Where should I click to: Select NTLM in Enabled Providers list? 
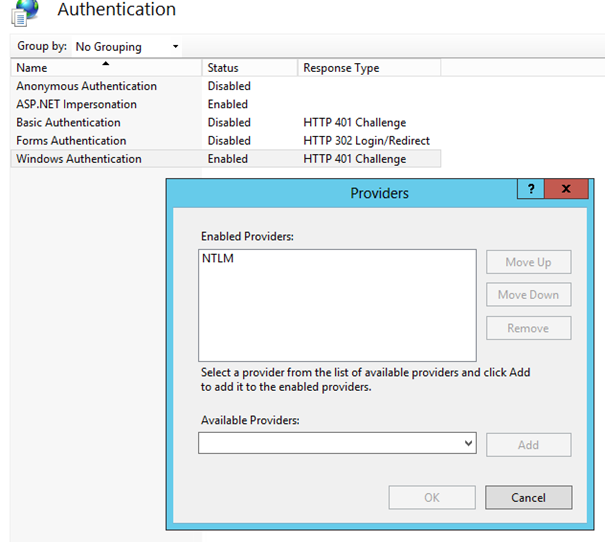coord(218,258)
